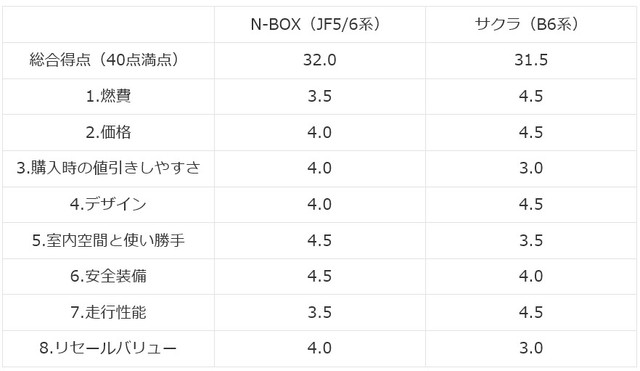Screen dimensions: 640x371
Task: Select the 3.購入時の値引きしやすさ row label
Action: 108,169
